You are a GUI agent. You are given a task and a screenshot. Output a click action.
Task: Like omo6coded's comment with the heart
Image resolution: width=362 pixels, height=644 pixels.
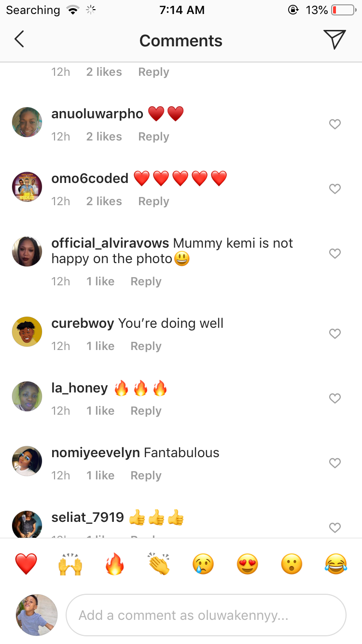[x=335, y=189]
